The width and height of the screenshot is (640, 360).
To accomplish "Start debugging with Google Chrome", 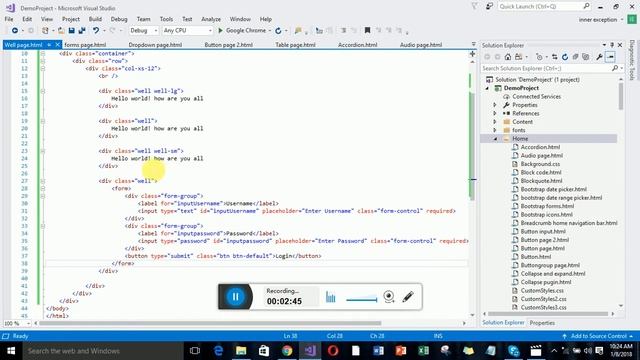I will [242, 31].
